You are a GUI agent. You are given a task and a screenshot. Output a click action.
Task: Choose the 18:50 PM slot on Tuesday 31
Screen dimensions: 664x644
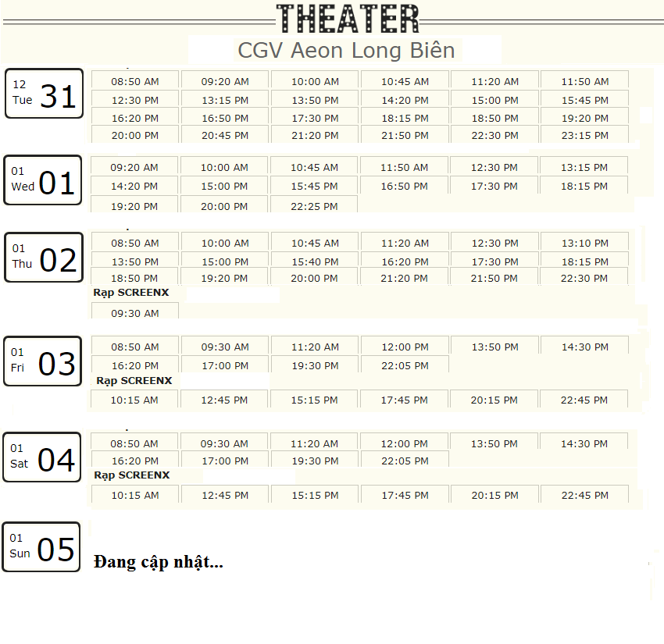coord(495,117)
